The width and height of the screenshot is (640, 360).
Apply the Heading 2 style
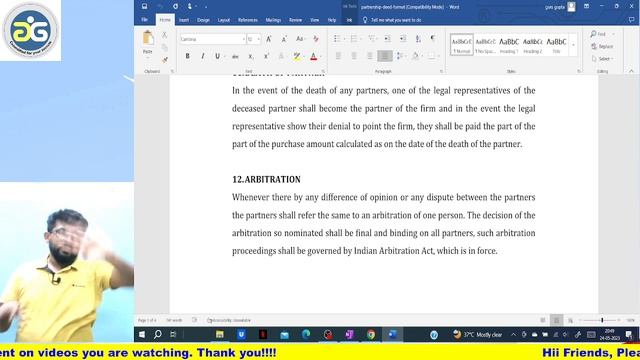tap(533, 44)
